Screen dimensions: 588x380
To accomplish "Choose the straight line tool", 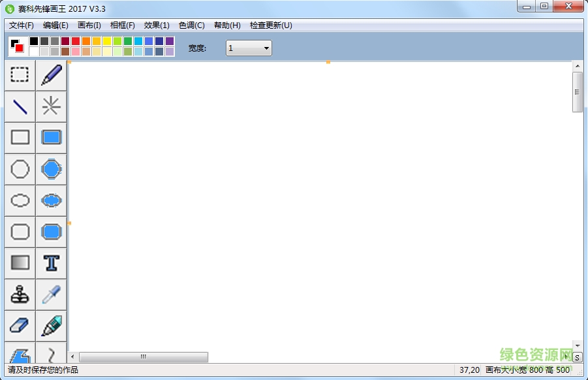I will click(x=20, y=106).
